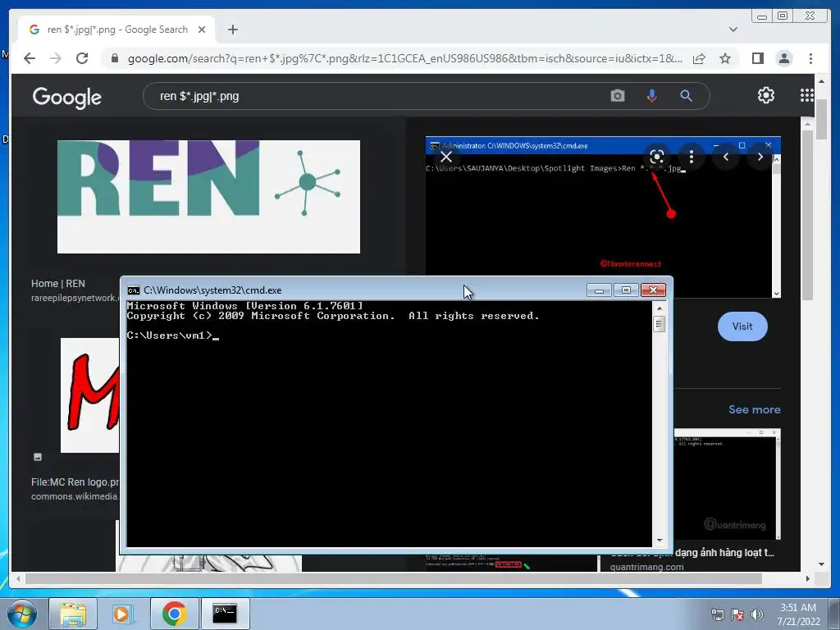
Task: Click the horizontal scrollbar left arrow
Action: point(18,578)
